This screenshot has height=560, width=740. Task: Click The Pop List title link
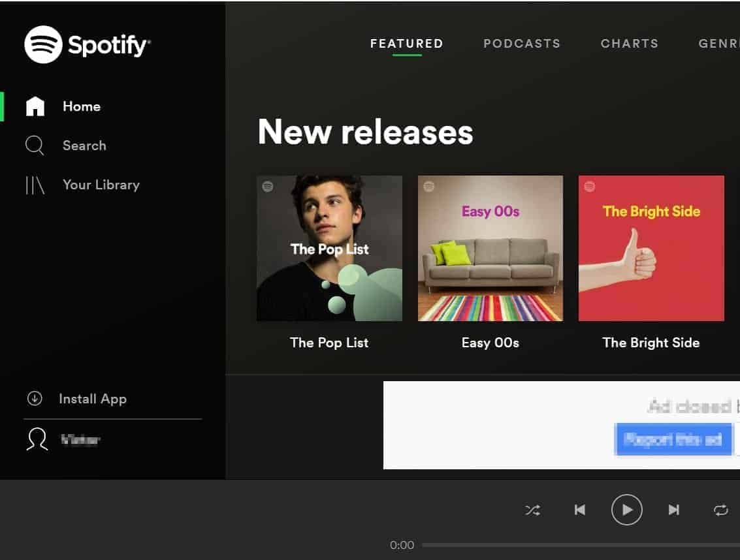tap(329, 343)
